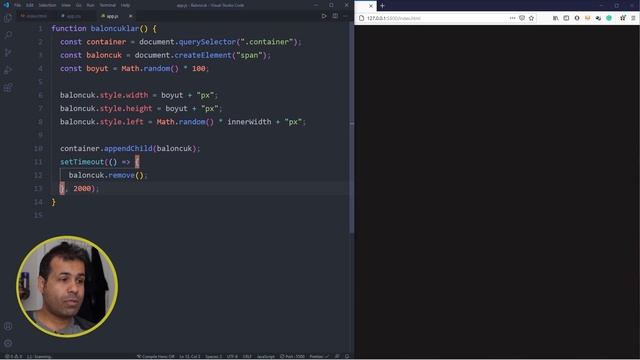Open Manage gear at activity bar bottom
This screenshot has height=360, width=640.
pyautogui.click(x=8, y=343)
